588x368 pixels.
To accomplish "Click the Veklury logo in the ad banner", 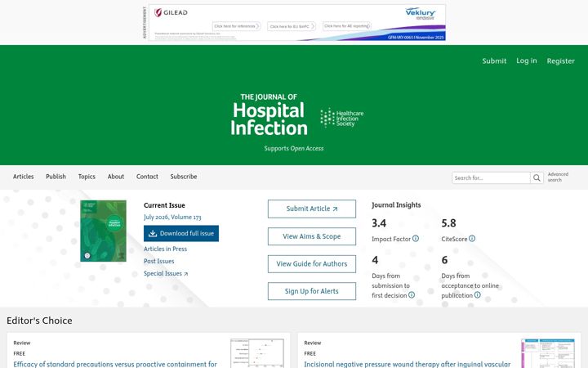I will tap(421, 13).
